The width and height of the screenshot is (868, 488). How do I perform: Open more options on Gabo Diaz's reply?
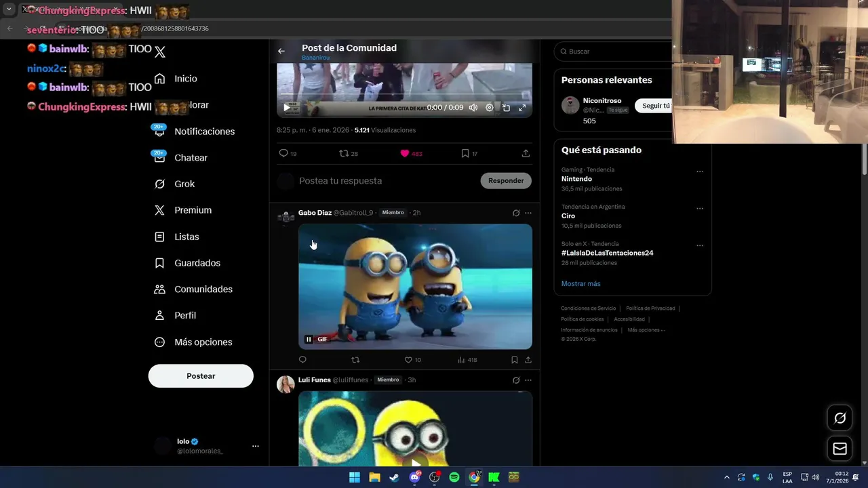coord(528,213)
